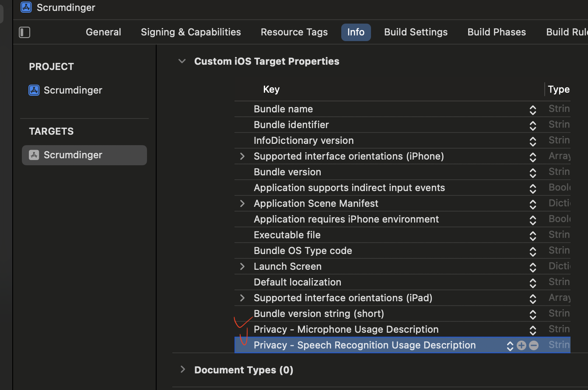The width and height of the screenshot is (588, 390).
Task: Select Privacy - Microphone Usage Description row
Action: pos(346,330)
